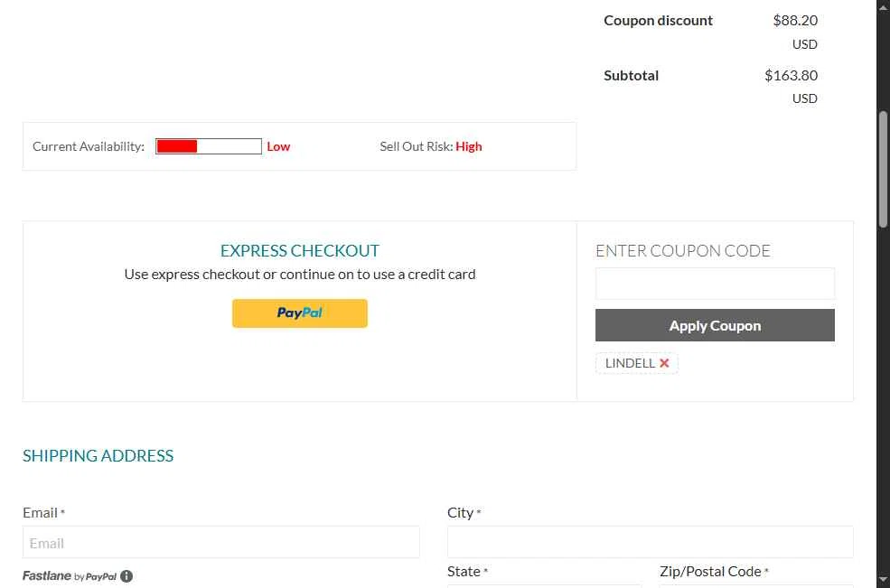Click the SHIPPING ADDRESS heading

(98, 456)
